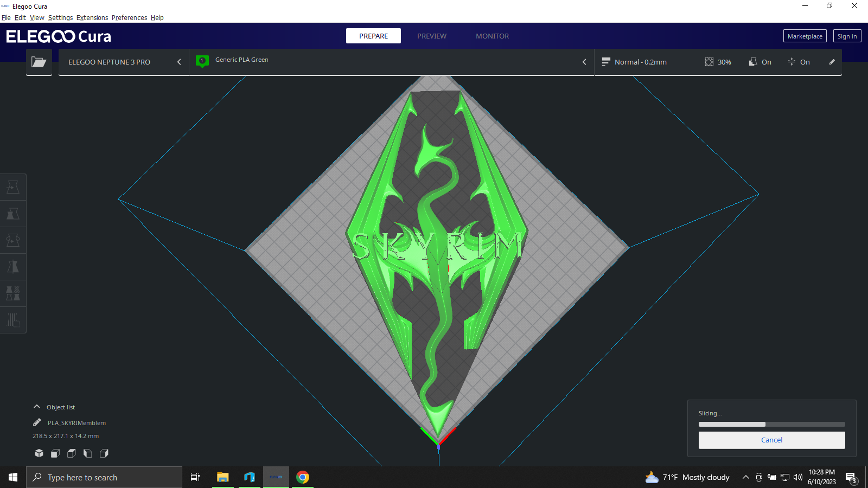Switch to right side view icon

click(x=104, y=453)
